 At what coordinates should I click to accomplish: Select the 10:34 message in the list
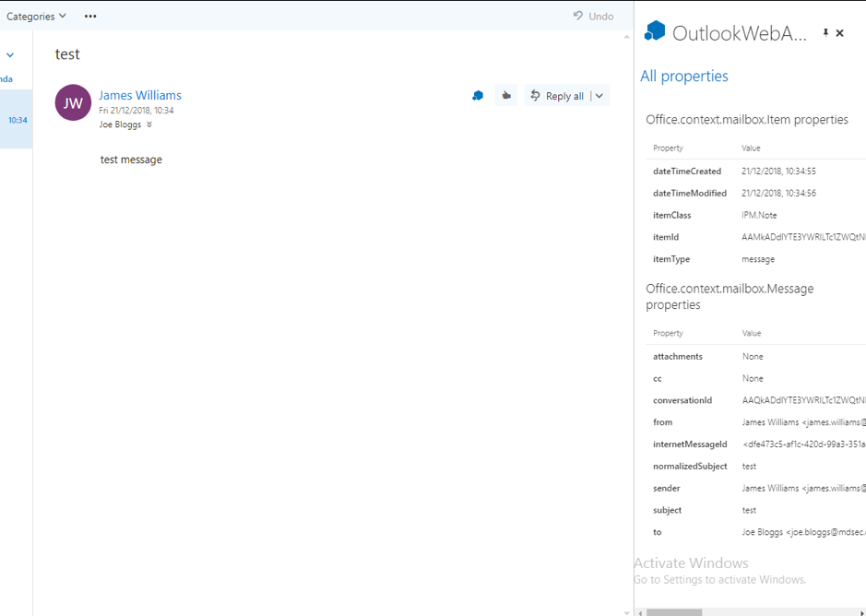tap(18, 120)
